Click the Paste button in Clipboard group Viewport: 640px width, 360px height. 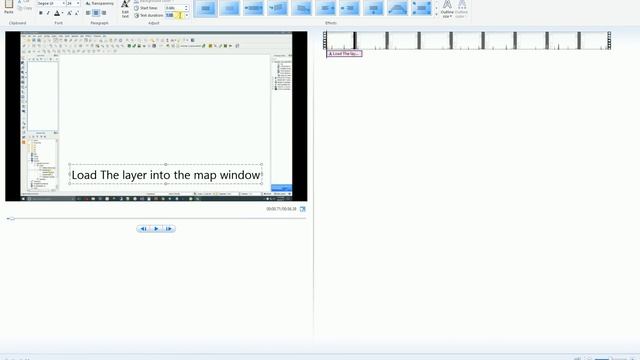point(9,7)
